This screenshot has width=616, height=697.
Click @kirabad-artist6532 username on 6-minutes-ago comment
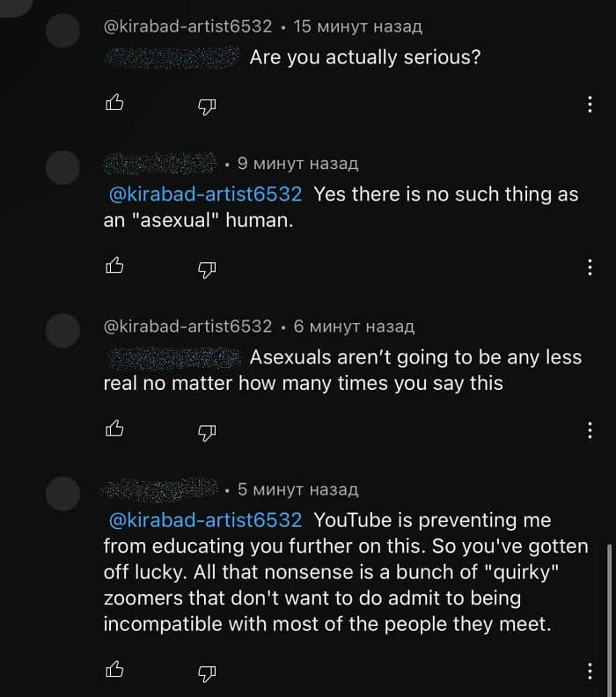click(x=188, y=326)
